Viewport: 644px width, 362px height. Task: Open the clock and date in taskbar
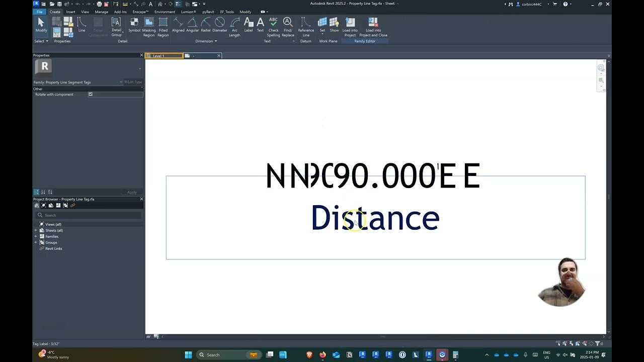click(589, 355)
